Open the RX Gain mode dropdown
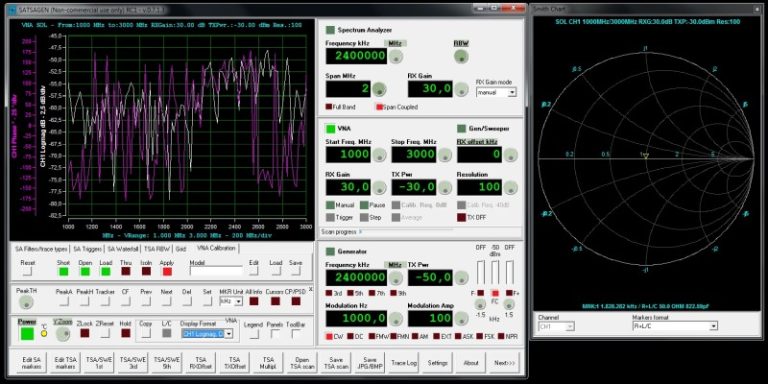The height and width of the screenshot is (384, 768). coord(496,92)
